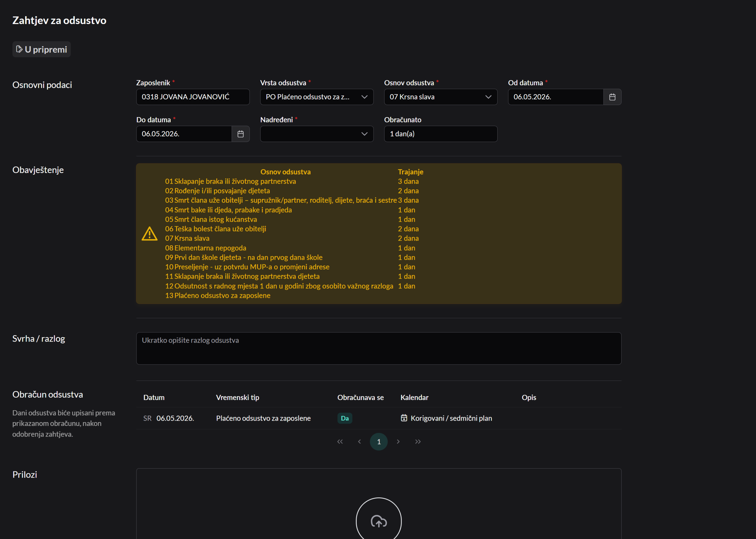This screenshot has height=539, width=756.
Task: Click the green Da badge in table
Action: [345, 418]
